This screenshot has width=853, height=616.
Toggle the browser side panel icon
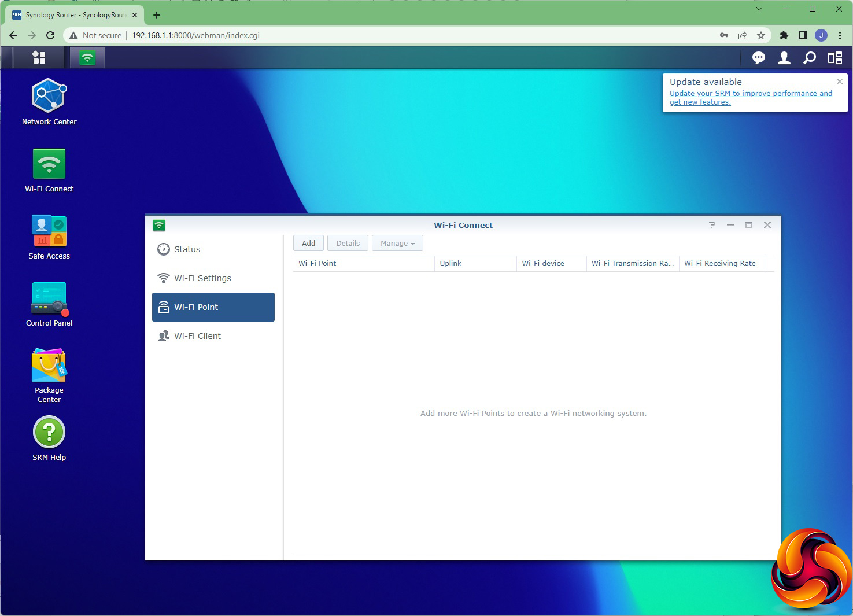pyautogui.click(x=803, y=35)
